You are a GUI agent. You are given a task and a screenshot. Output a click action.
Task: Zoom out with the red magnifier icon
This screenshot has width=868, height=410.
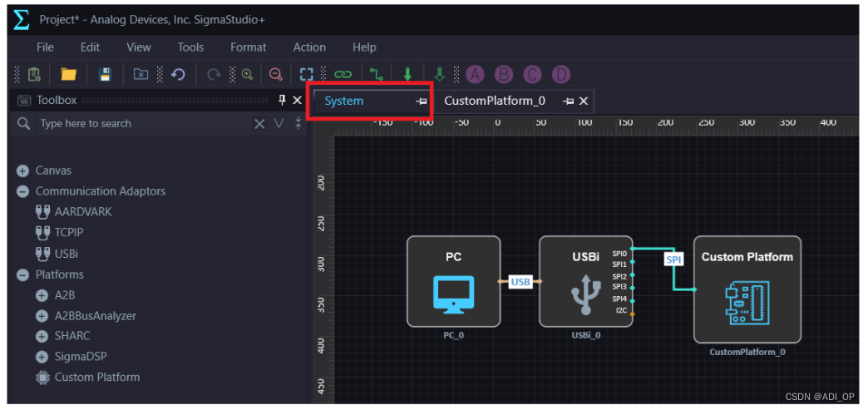275,74
